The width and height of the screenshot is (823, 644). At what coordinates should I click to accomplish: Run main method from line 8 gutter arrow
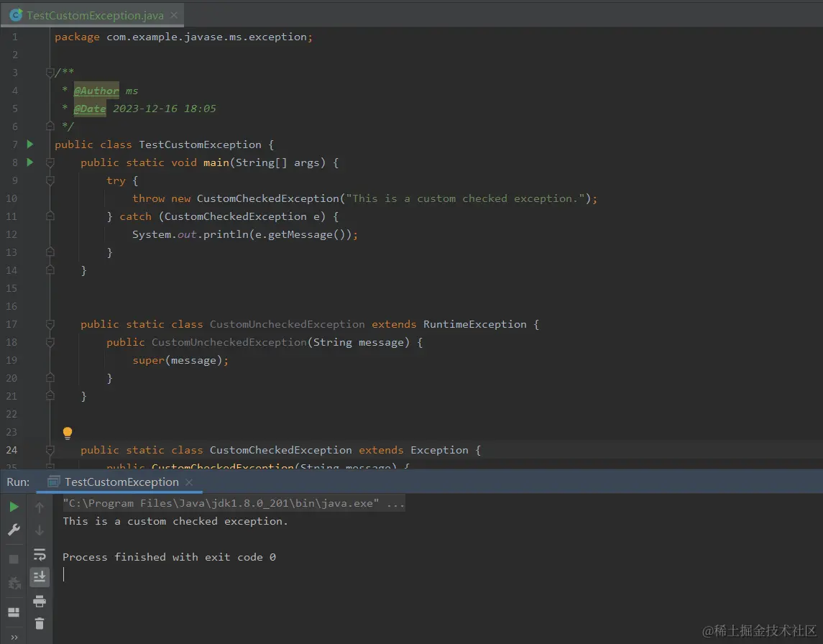tap(30, 162)
